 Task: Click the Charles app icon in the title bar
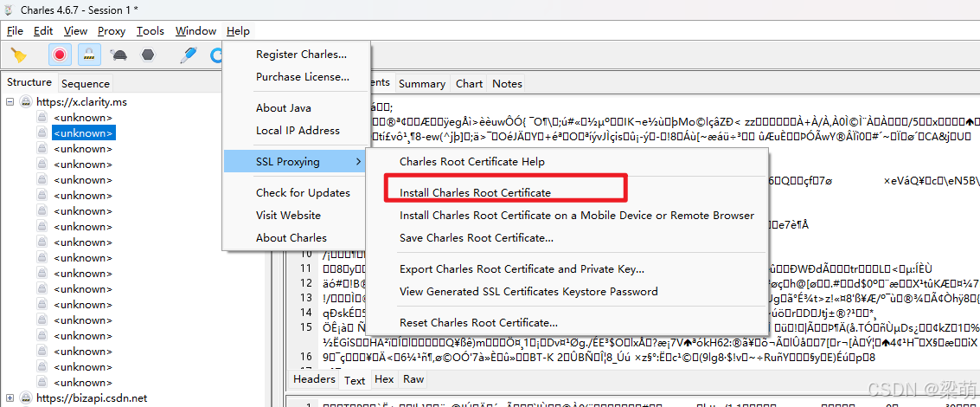(x=9, y=10)
